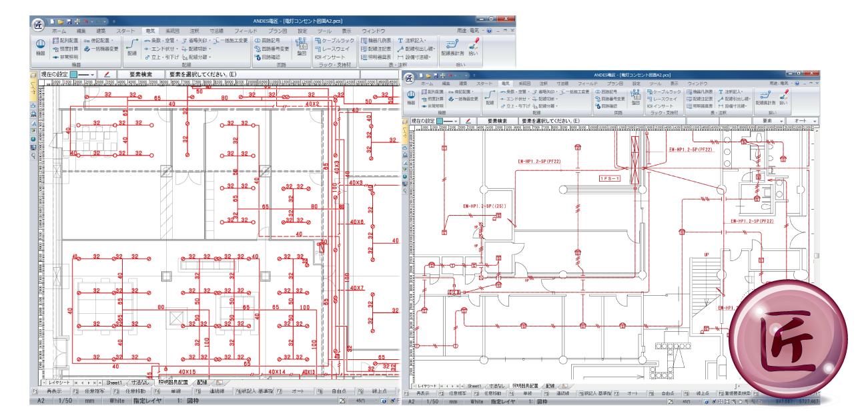The width and height of the screenshot is (868, 418).
Task: Click the current setting color swatch in right window
Action: 440,120
